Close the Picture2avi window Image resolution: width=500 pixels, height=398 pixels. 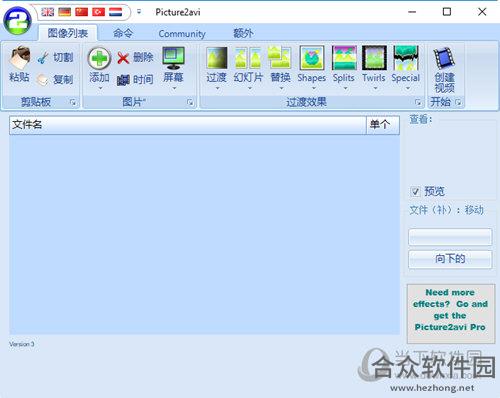[482, 12]
